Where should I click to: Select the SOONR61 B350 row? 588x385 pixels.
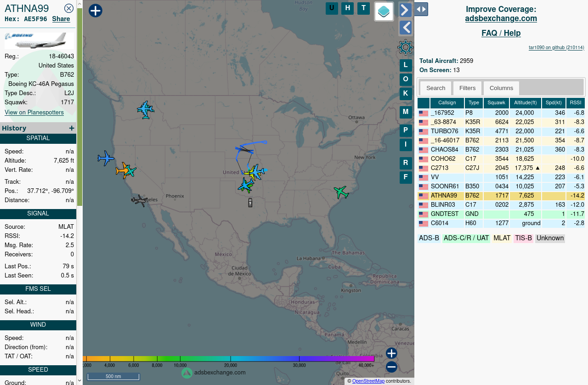(501, 187)
